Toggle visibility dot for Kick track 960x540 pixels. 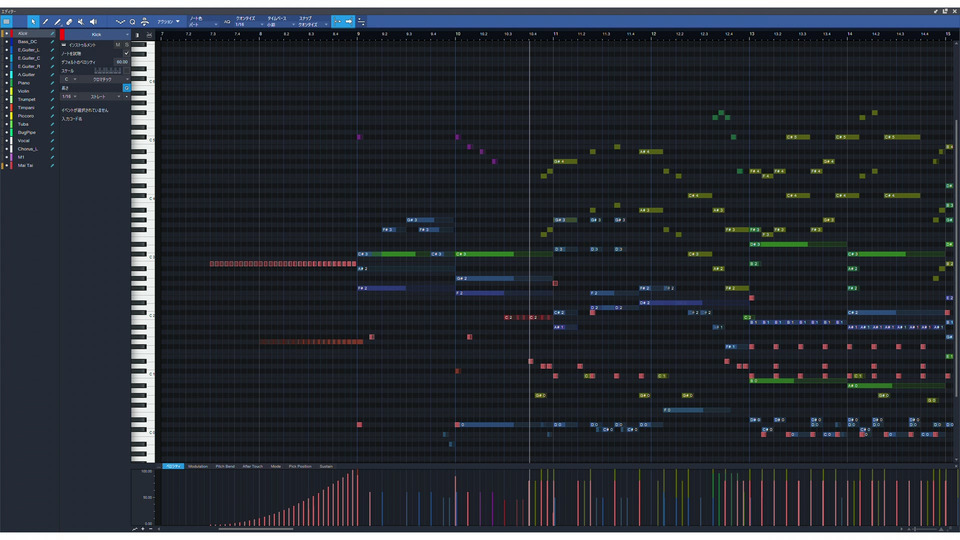click(x=6, y=34)
